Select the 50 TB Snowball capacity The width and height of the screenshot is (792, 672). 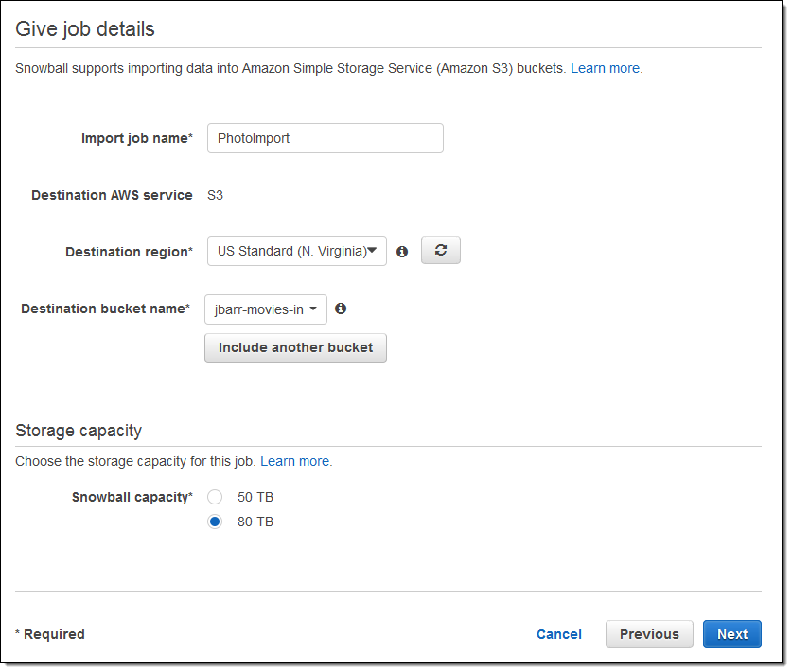coord(215,497)
